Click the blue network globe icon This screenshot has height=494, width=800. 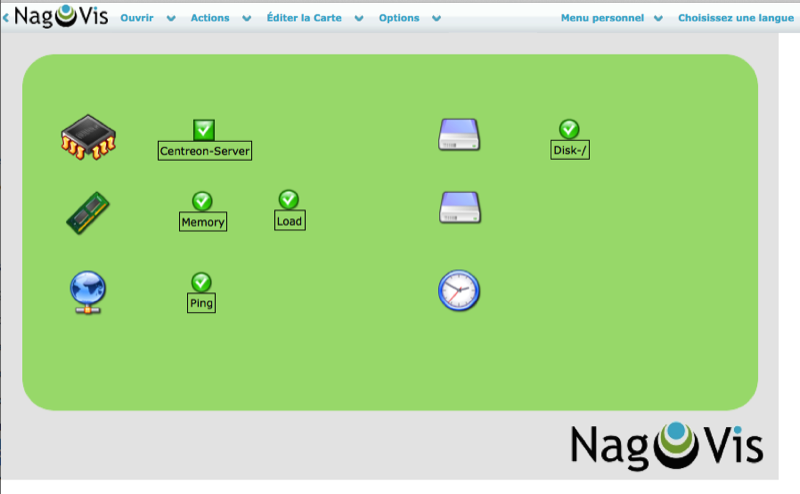click(88, 292)
